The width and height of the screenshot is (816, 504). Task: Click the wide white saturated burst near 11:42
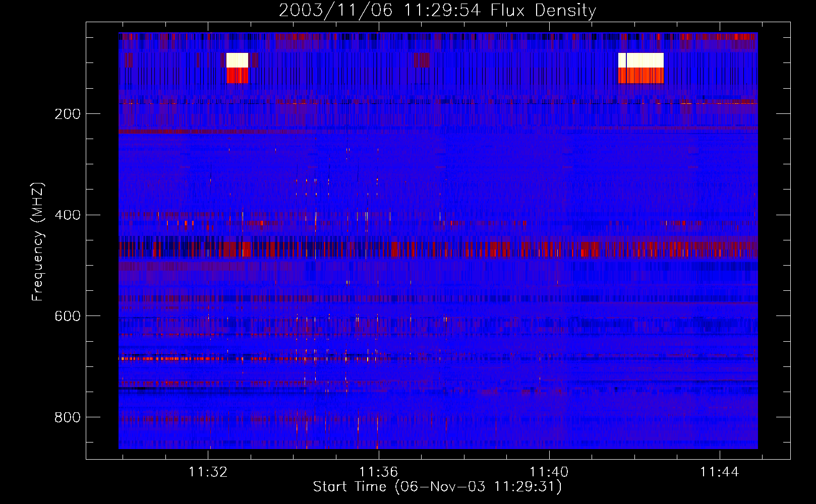click(641, 60)
